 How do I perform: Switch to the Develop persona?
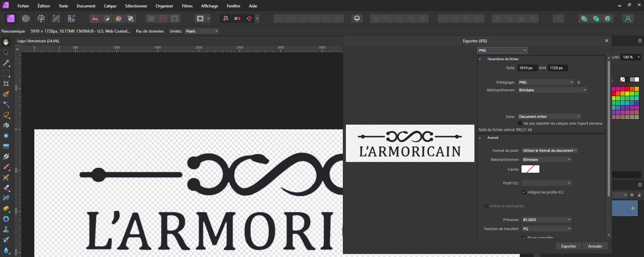[x=41, y=18]
